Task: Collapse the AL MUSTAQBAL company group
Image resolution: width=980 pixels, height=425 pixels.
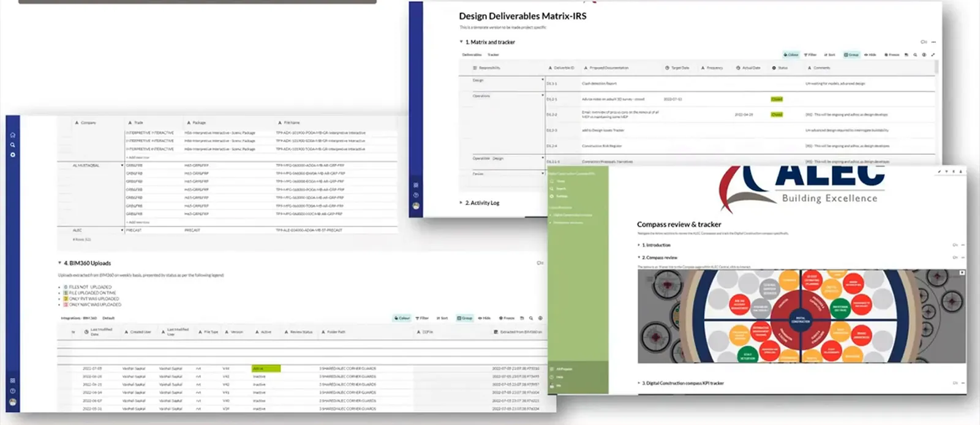Action: click(x=122, y=165)
